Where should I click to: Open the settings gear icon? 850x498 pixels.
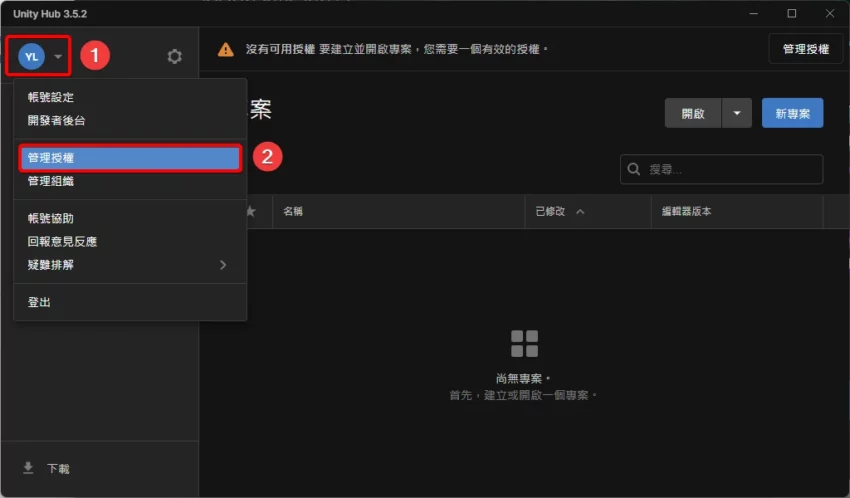[174, 57]
